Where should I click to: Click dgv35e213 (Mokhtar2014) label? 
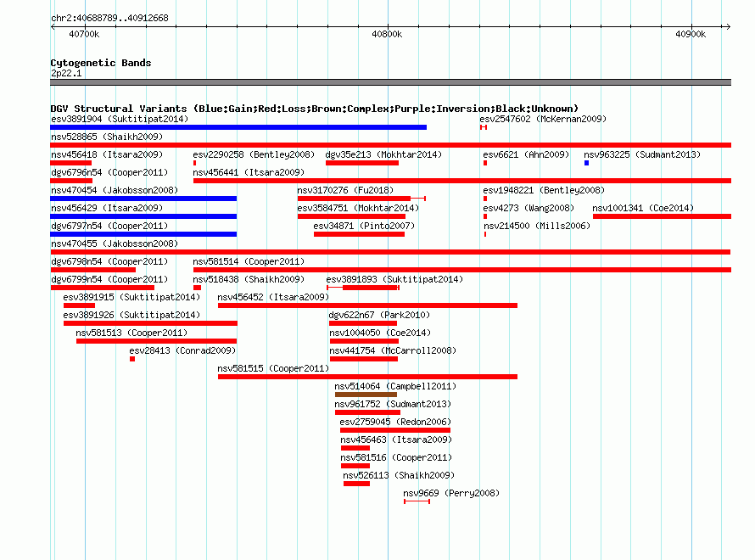point(383,154)
